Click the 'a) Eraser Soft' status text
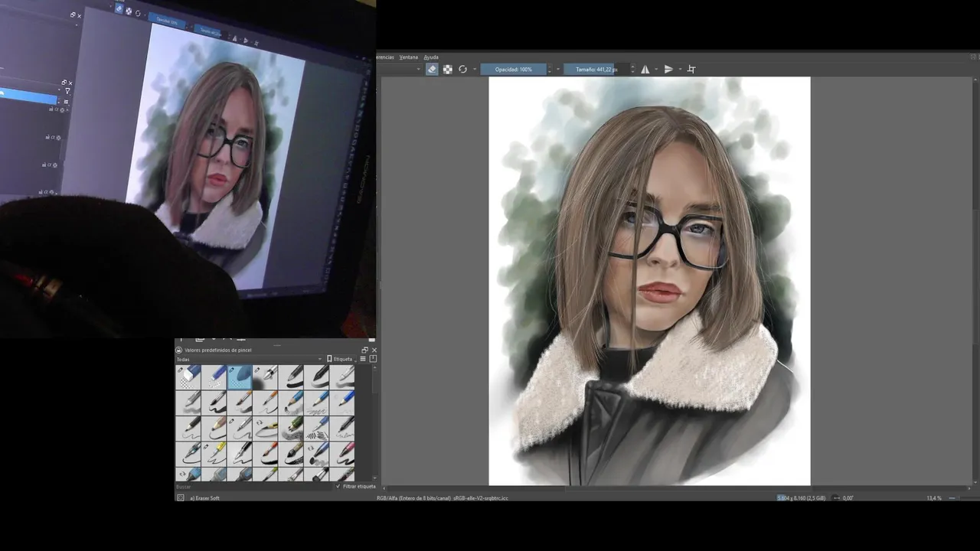Viewport: 980px width, 551px height. (204, 497)
